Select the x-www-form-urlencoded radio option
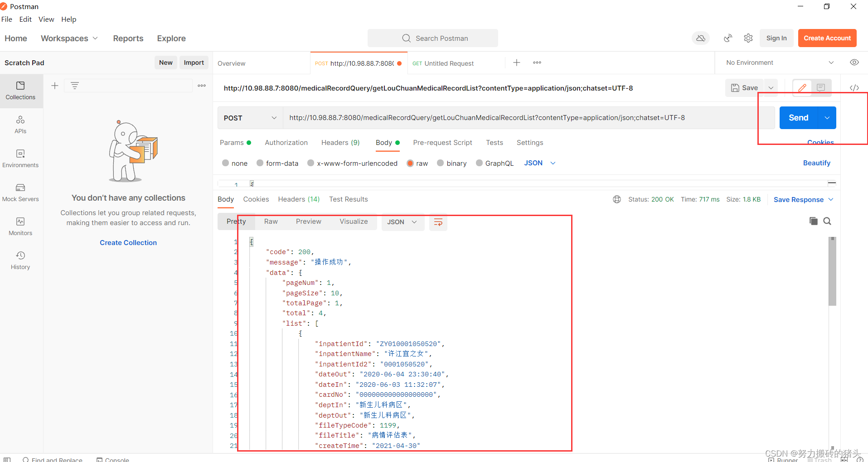This screenshot has width=868, height=462. tap(310, 163)
